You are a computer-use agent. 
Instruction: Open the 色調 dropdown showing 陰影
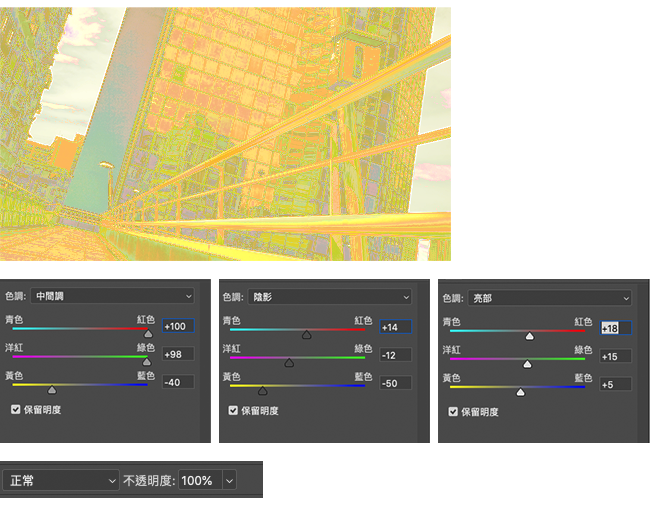[x=330, y=297]
